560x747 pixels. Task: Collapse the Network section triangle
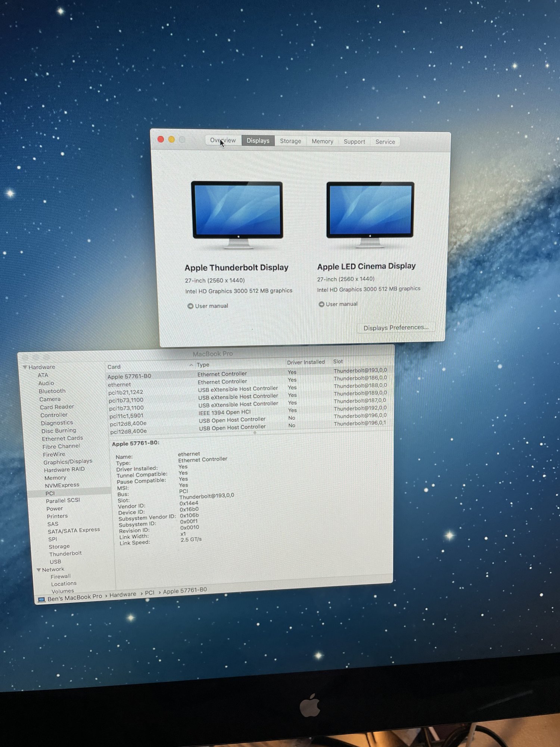(38, 570)
